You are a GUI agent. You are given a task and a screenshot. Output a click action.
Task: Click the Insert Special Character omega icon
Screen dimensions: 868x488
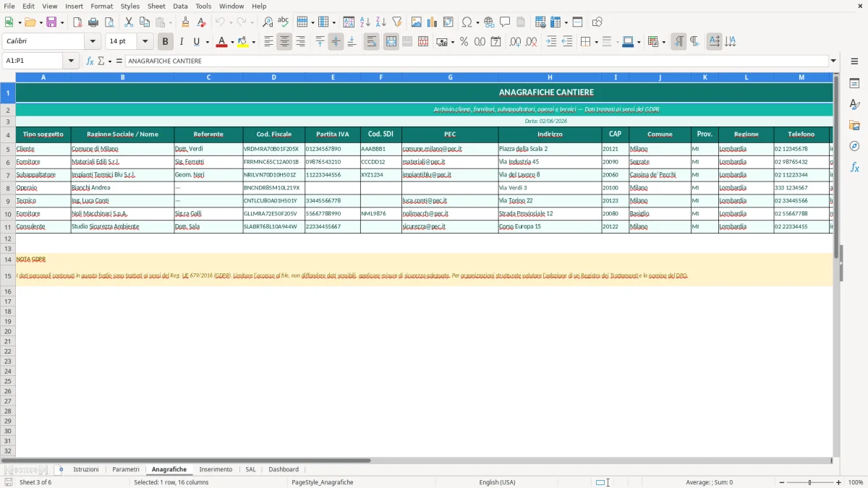(x=467, y=22)
